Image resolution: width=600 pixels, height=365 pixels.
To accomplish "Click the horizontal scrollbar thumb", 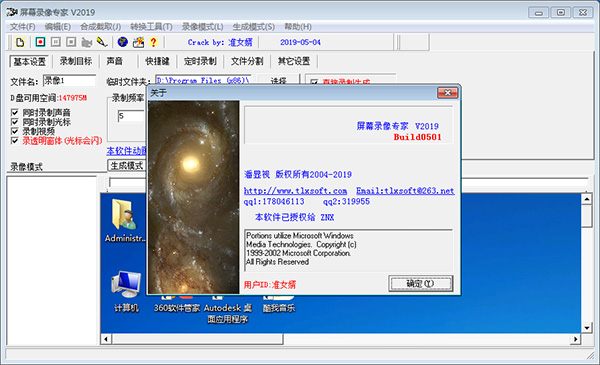I will 197,339.
